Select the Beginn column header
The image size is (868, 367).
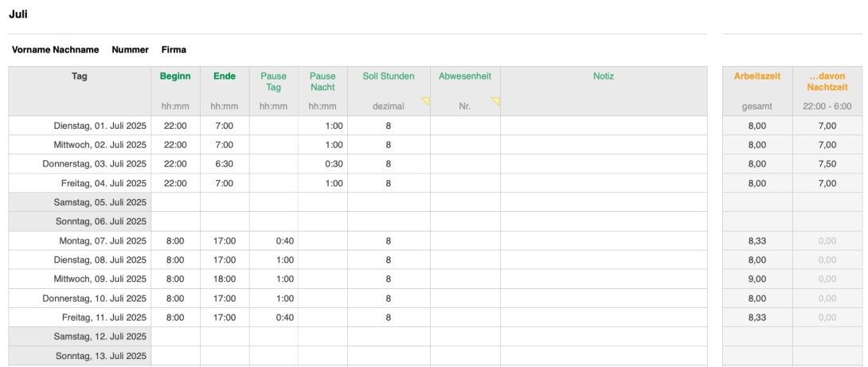tap(175, 76)
